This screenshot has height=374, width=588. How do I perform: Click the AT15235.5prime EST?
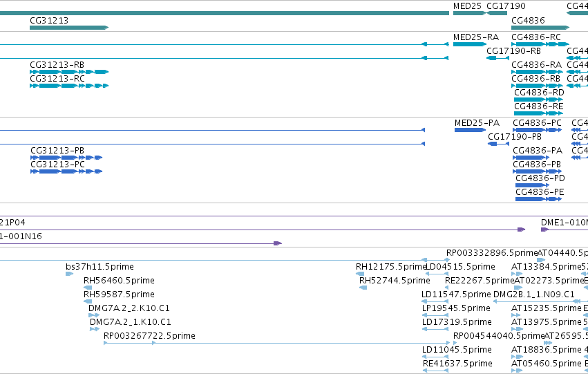(x=517, y=315)
